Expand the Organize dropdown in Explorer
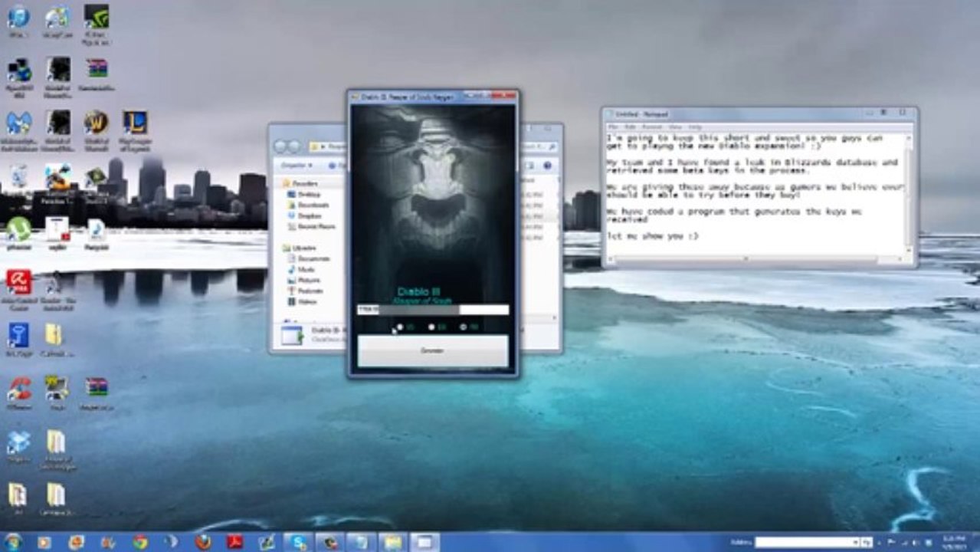The width and height of the screenshot is (980, 552). pos(297,165)
